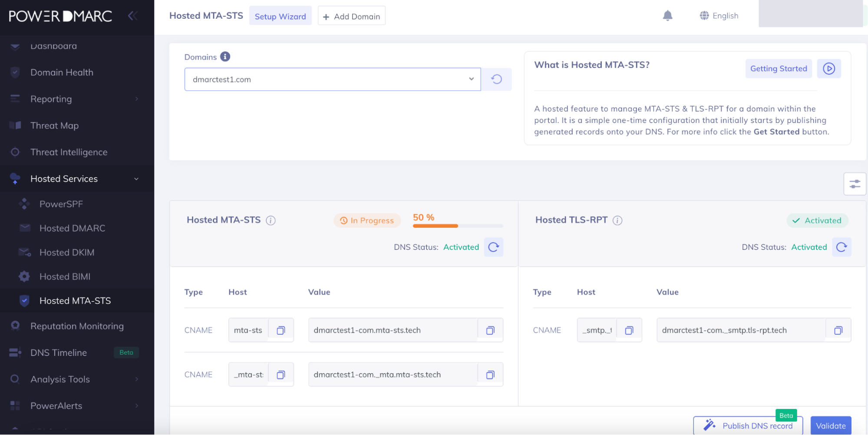Play the Getting Started video icon
The image size is (868, 435).
829,69
